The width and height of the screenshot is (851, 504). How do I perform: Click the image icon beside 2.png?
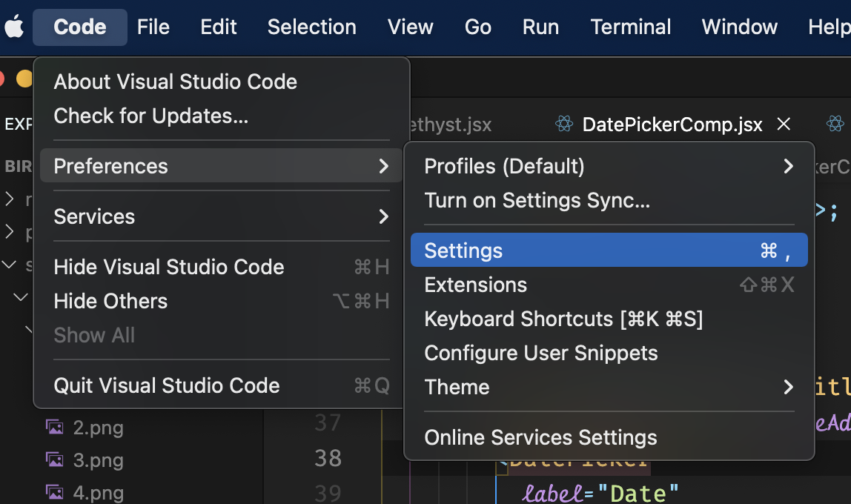coord(54,428)
